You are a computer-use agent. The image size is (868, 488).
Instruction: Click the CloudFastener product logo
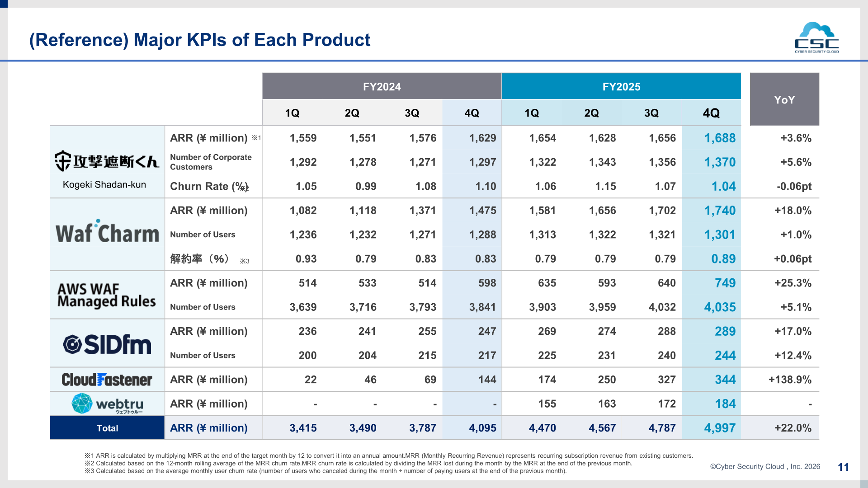click(x=107, y=380)
